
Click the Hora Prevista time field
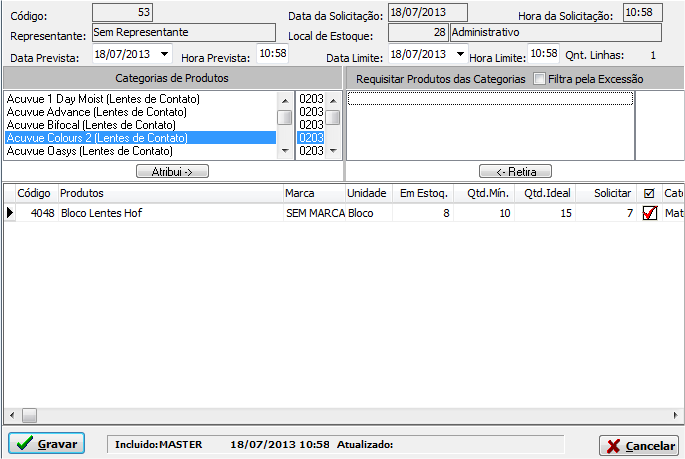[x=271, y=53]
